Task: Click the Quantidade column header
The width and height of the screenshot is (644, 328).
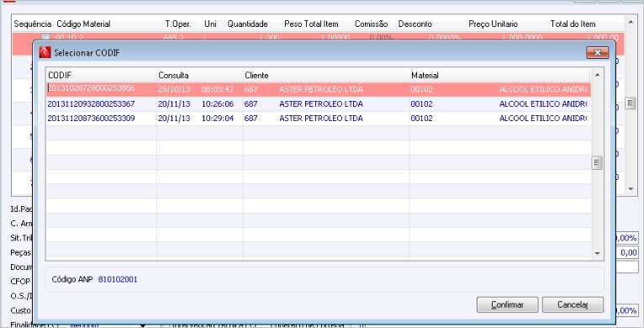Action: click(x=254, y=24)
